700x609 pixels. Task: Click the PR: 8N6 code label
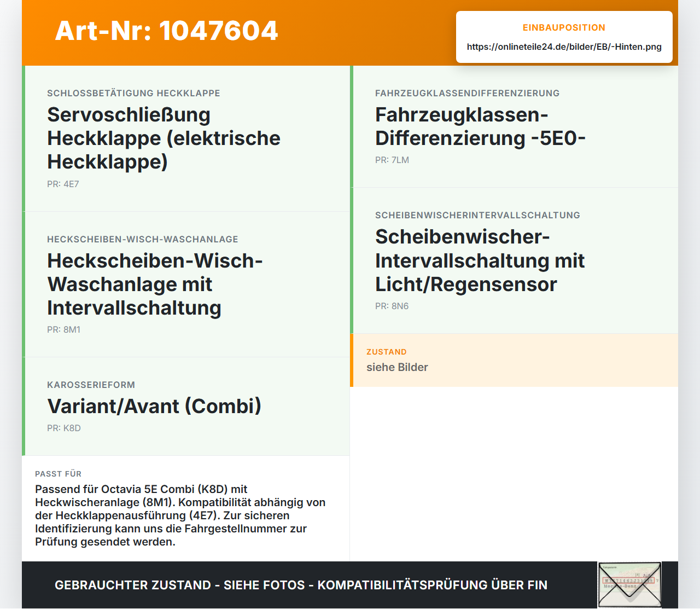[x=392, y=306]
